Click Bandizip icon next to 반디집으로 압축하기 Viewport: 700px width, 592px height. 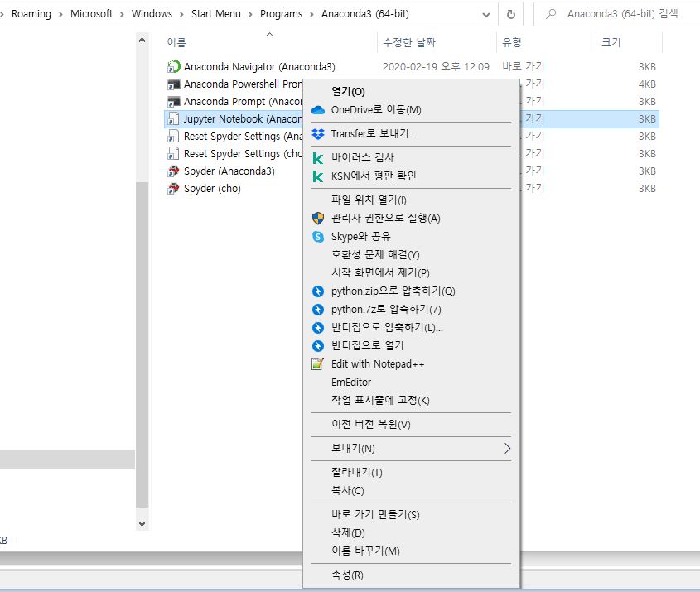318,328
